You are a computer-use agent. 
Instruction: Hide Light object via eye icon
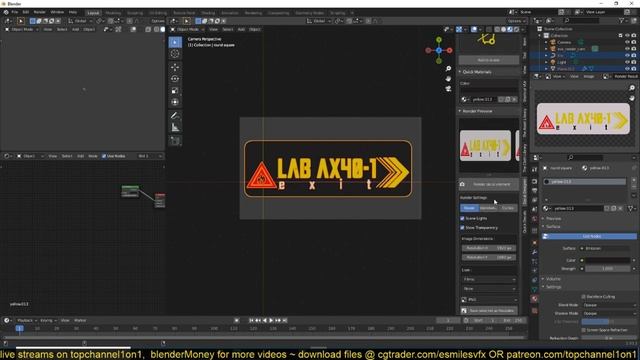(627, 62)
